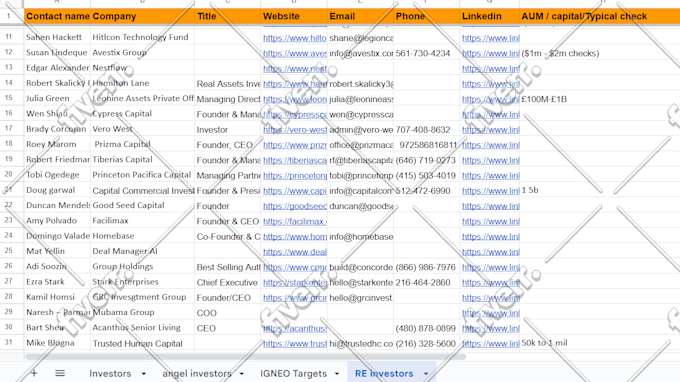Open Tiberias Capital website link

294,160
